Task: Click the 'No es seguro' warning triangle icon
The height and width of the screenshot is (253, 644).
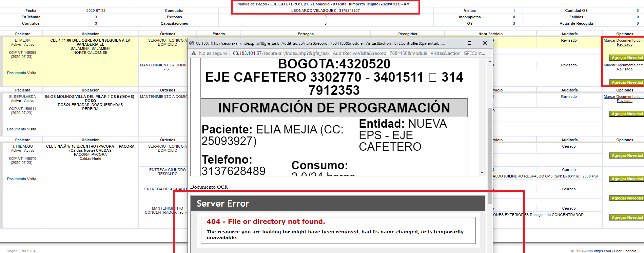Action: [194, 53]
